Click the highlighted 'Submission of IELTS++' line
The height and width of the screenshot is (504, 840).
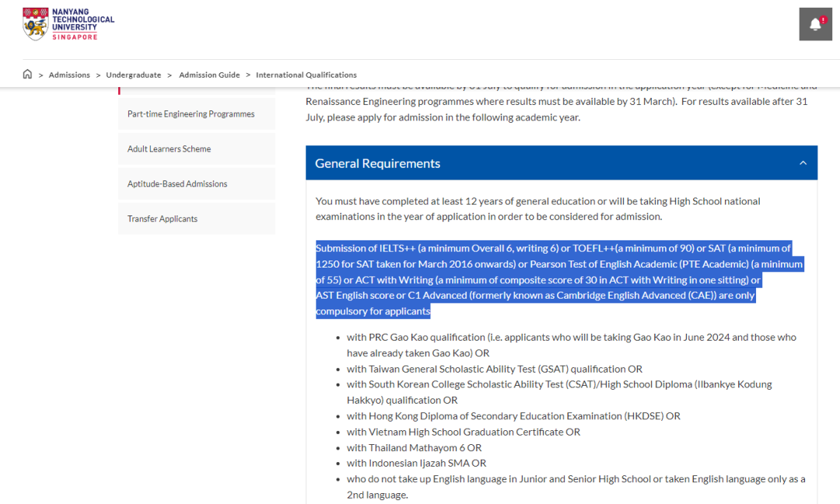pos(554,249)
